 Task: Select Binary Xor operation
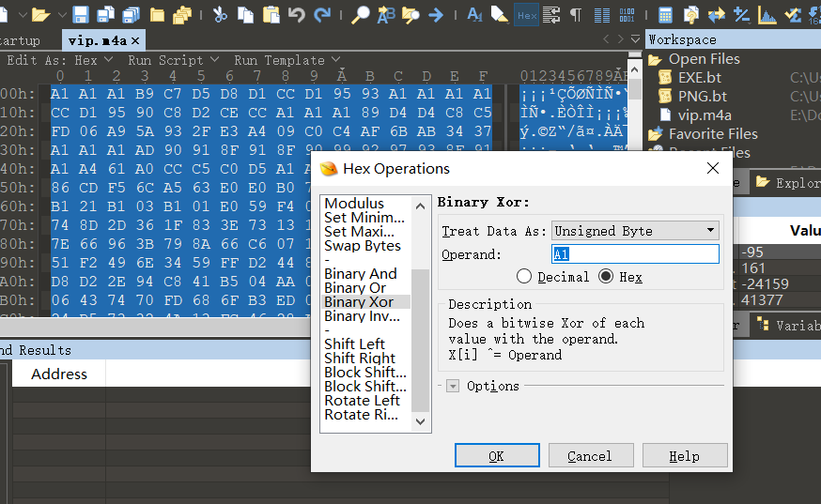point(359,302)
